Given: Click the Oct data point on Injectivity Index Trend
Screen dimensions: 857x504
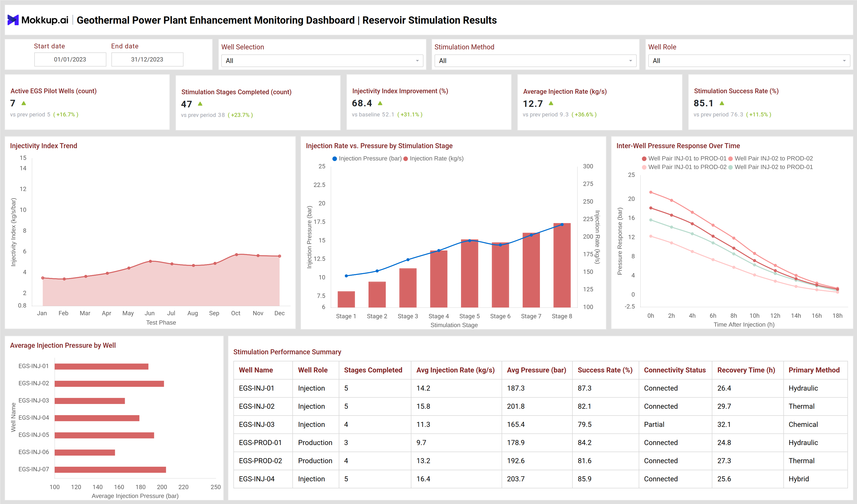Looking at the screenshot, I should point(236,254).
